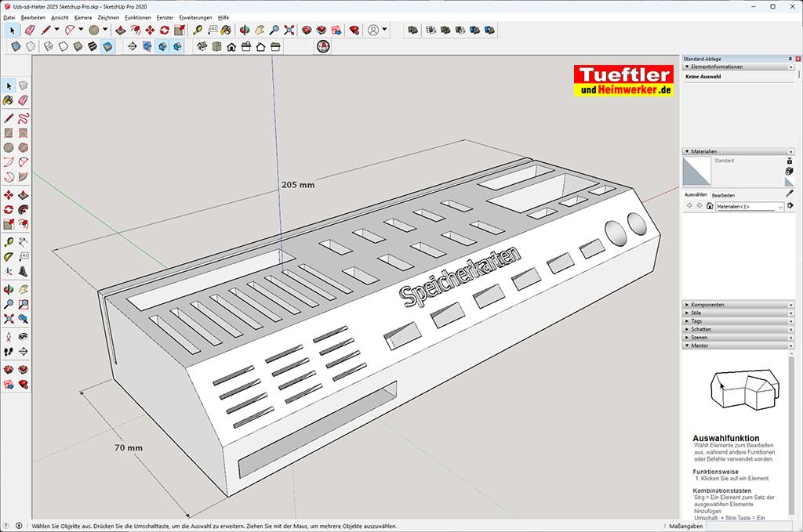Select the Paint Bucket tool in left toolbar
Image resolution: width=803 pixels, height=532 pixels.
[x=9, y=100]
